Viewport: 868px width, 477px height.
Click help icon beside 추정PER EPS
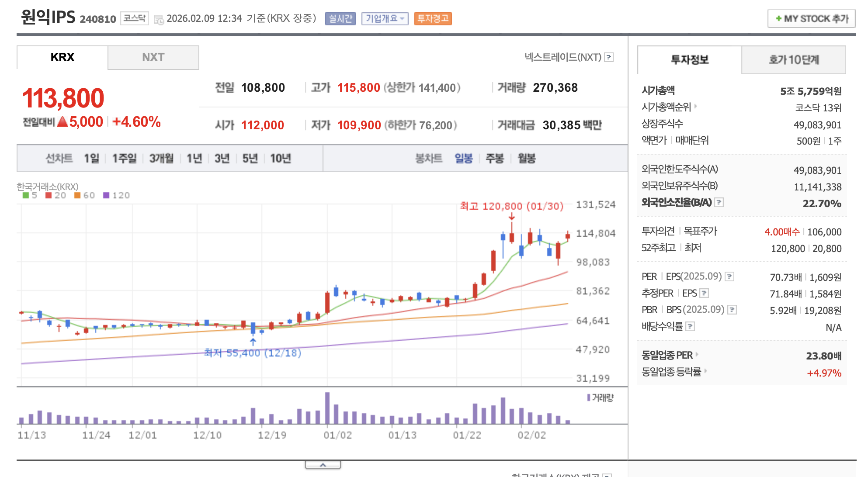704,293
